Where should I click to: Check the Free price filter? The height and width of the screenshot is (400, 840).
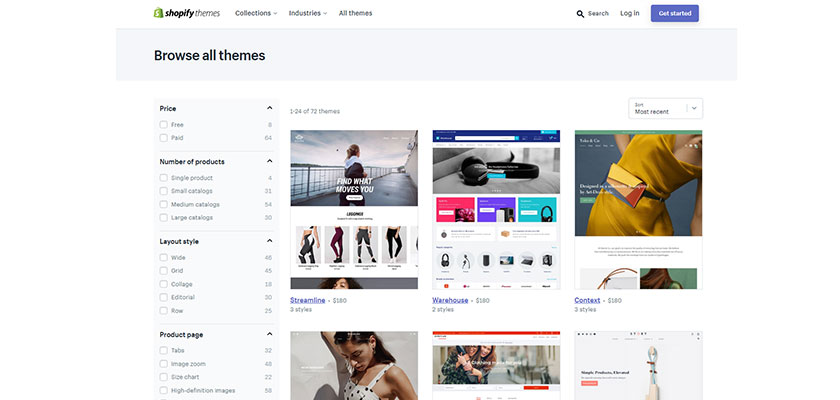pos(163,125)
